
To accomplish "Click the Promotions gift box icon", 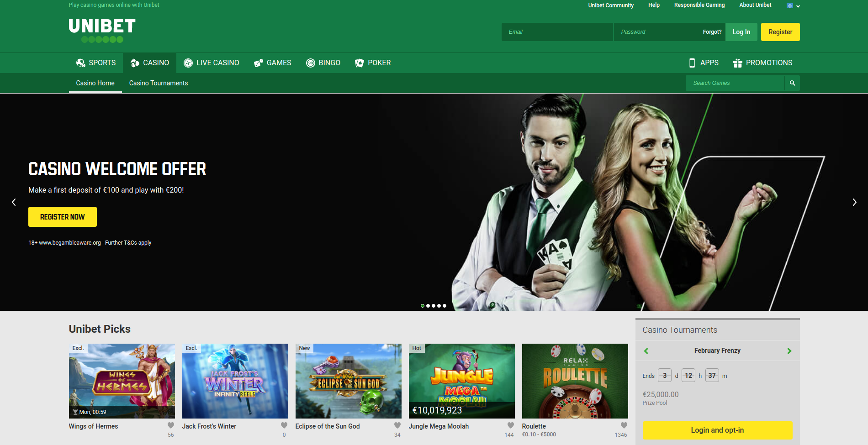I will click(737, 63).
